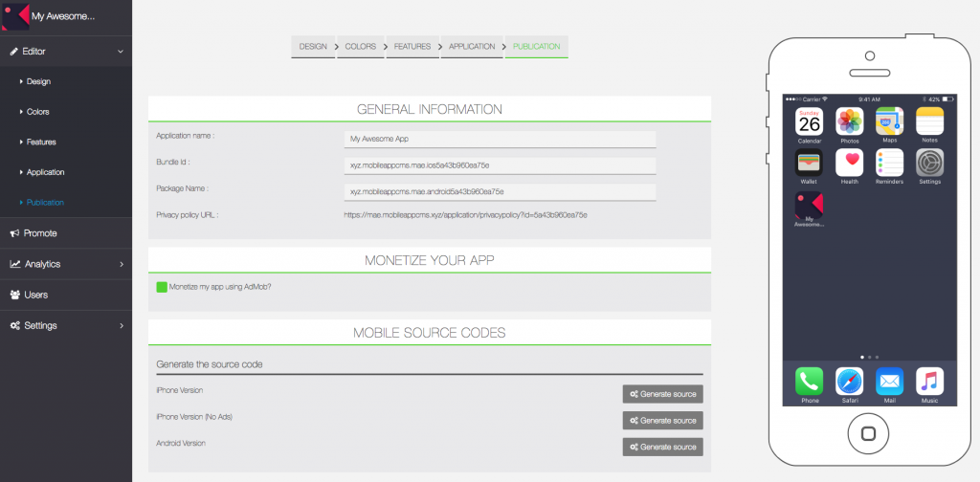Switch to the Design step tab

pyautogui.click(x=313, y=47)
